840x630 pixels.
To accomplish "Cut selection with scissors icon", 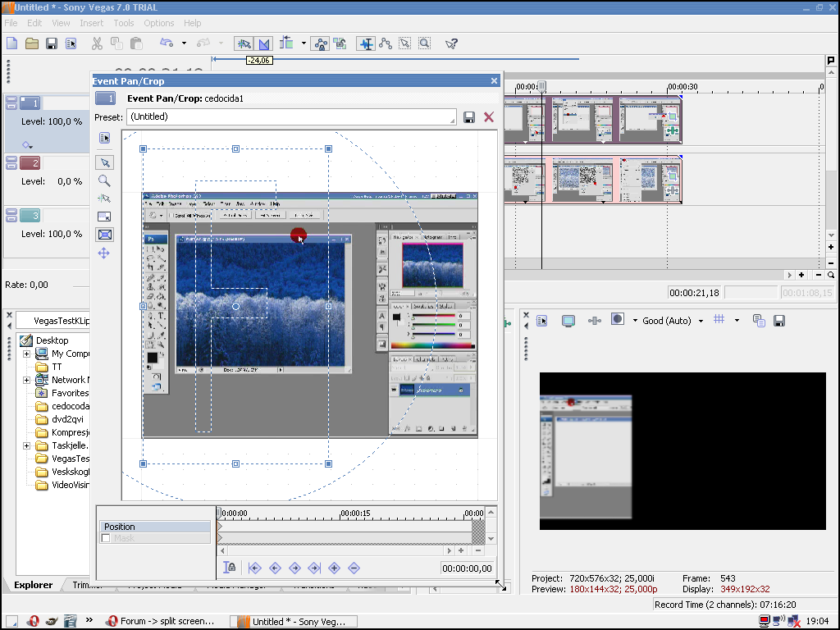I will 97,43.
